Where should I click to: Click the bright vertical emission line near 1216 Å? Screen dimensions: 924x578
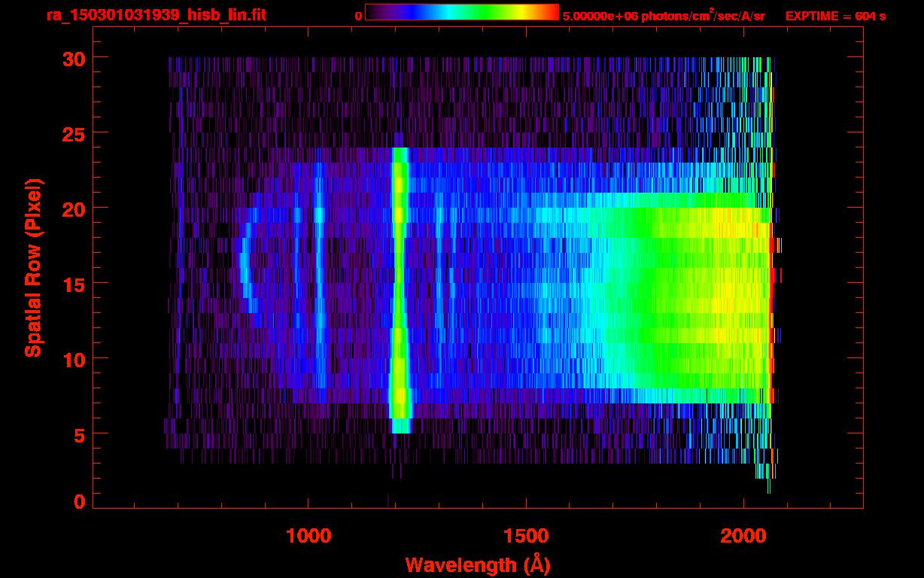pos(400,290)
